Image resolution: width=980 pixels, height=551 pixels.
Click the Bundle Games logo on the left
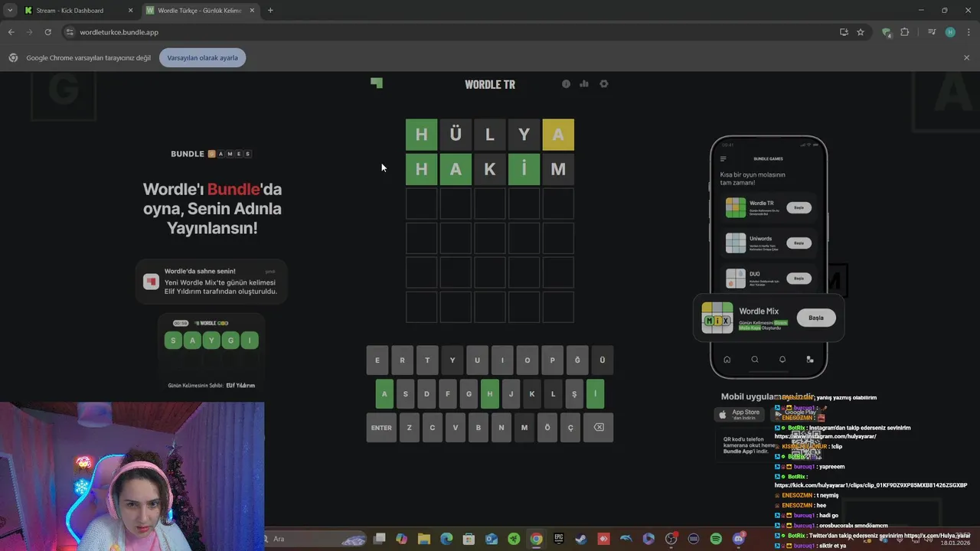click(211, 154)
